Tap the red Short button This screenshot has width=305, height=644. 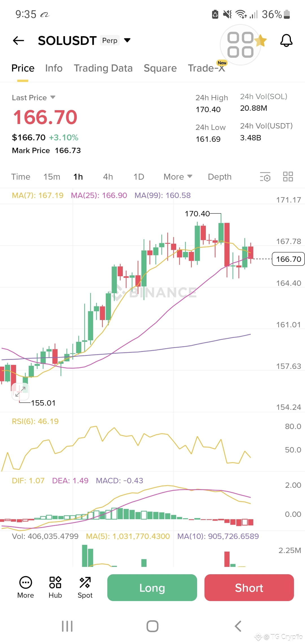point(249,588)
